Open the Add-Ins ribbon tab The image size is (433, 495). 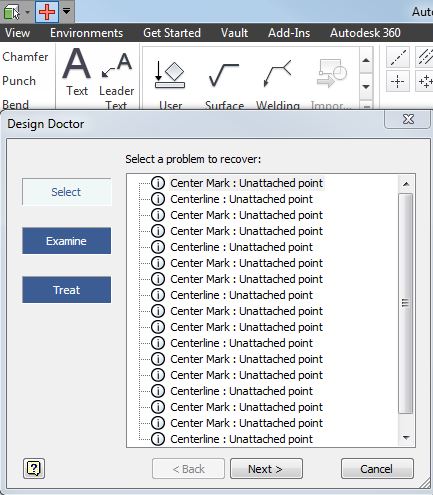(289, 33)
